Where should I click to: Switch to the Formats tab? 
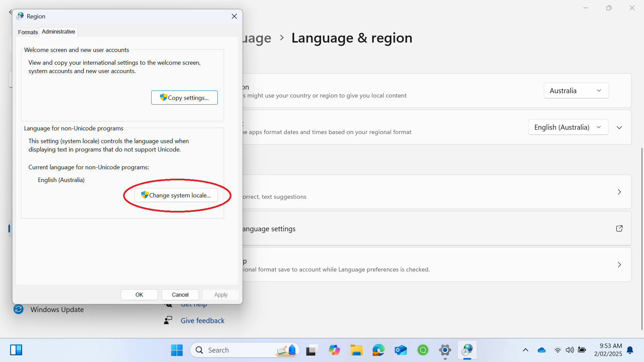(x=28, y=32)
